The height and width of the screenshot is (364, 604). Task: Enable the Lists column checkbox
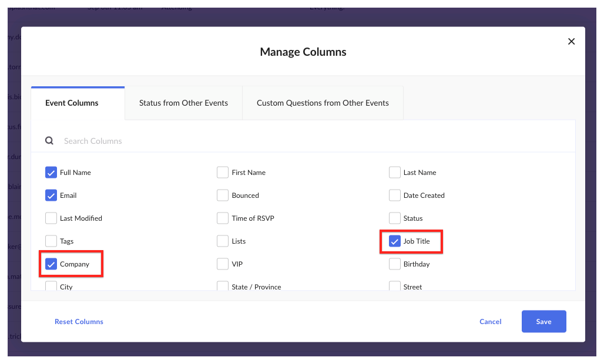[223, 241]
